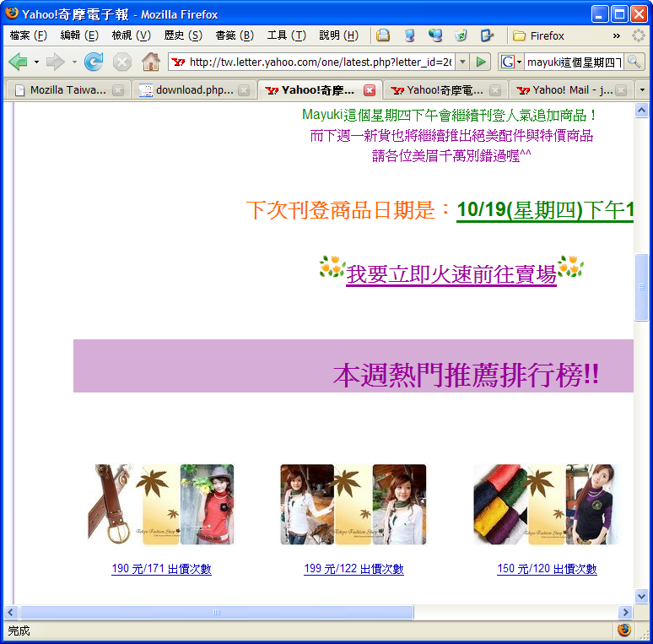This screenshot has height=644, width=653.
Task: Click the Yahoo site icon in address bar
Action: [178, 62]
